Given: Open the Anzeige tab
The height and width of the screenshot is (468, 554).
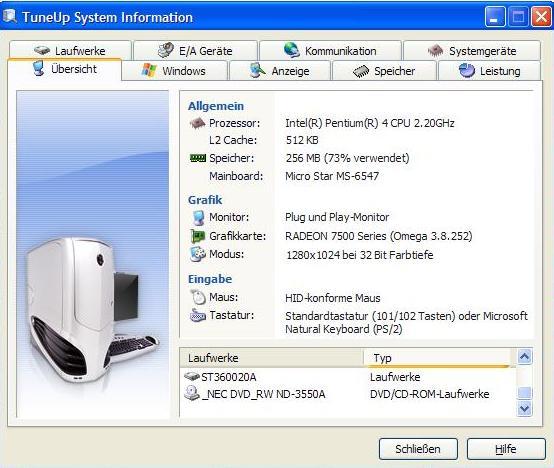Looking at the screenshot, I should pyautogui.click(x=280, y=71).
